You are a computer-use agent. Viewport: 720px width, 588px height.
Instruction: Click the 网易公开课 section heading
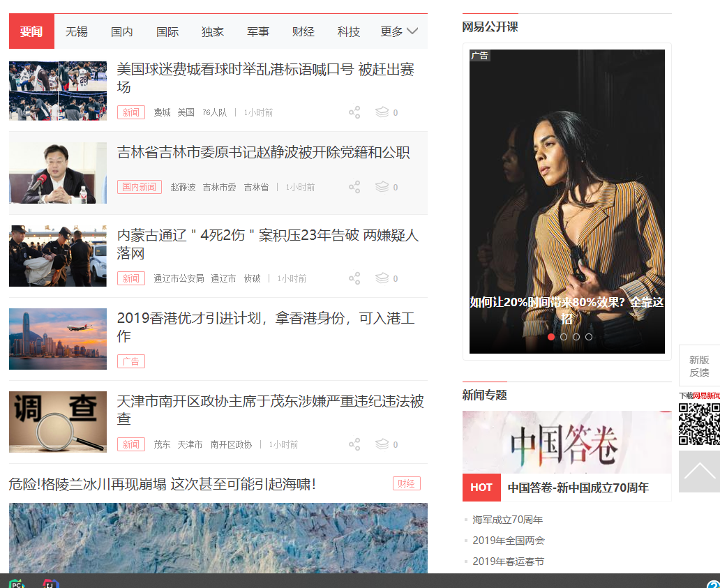click(x=490, y=27)
